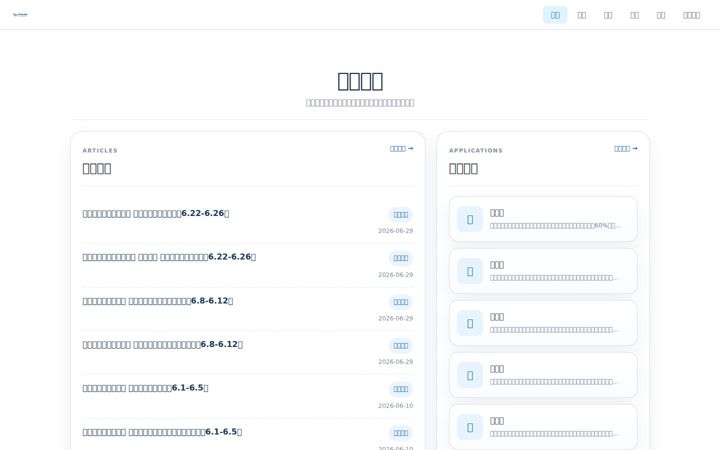
Task: Open the second, longer article with 6.22-6.26
Action: [169, 257]
